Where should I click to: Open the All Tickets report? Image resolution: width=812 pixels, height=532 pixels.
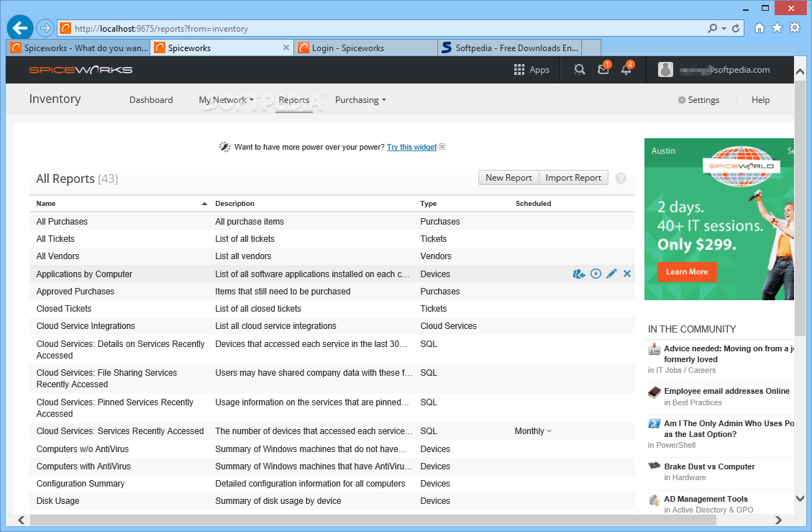[55, 238]
